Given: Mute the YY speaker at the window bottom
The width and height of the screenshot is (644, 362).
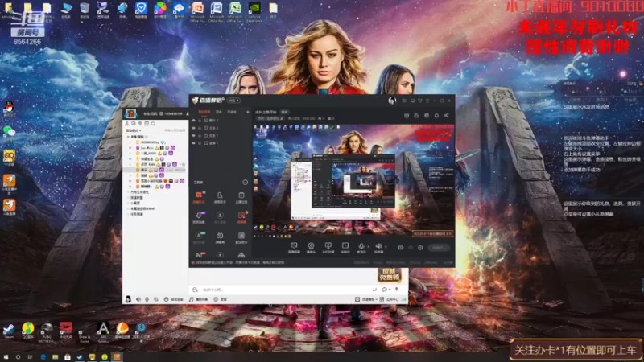Looking at the screenshot, I should [138, 299].
